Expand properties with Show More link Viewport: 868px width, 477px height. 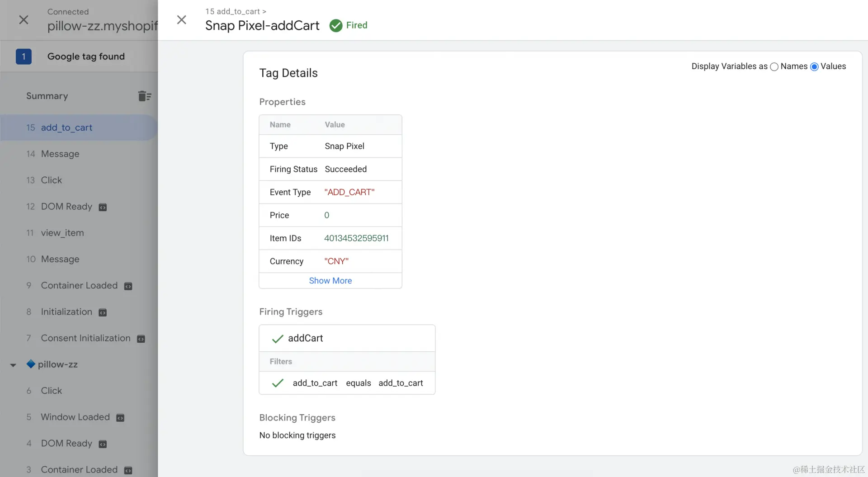(x=330, y=281)
